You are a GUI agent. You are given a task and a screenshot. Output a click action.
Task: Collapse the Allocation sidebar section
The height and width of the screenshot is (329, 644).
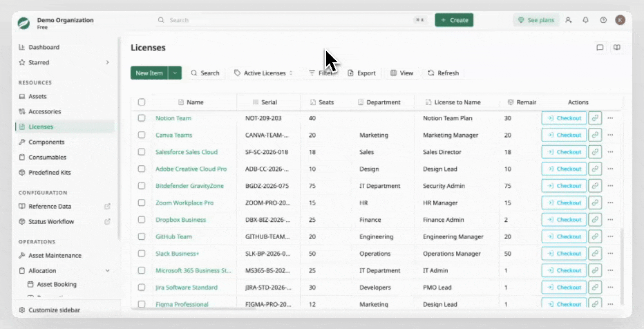pos(107,271)
